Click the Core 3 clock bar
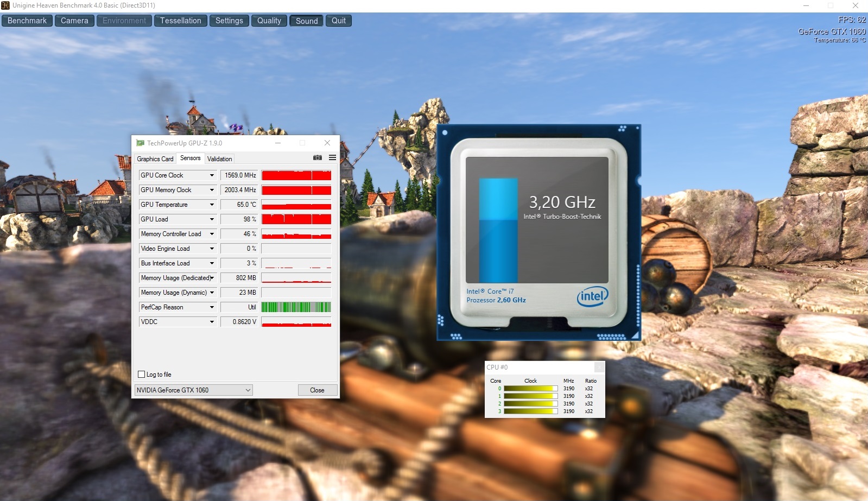The width and height of the screenshot is (868, 501). pyautogui.click(x=531, y=411)
